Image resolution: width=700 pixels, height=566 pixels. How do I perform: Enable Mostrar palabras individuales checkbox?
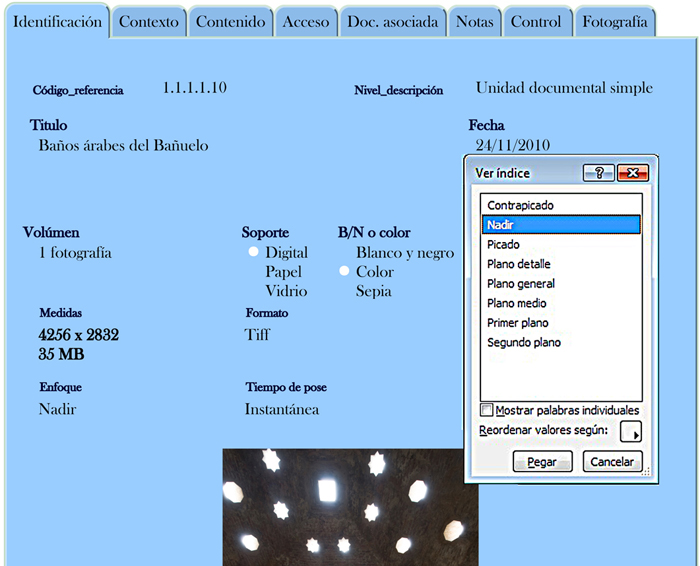click(486, 410)
